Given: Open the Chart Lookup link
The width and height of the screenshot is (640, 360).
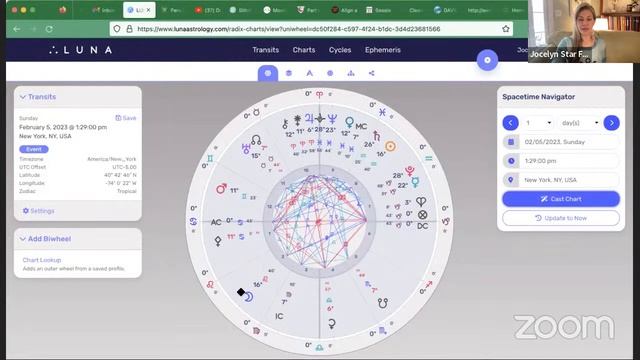Looking at the screenshot, I should (42, 260).
